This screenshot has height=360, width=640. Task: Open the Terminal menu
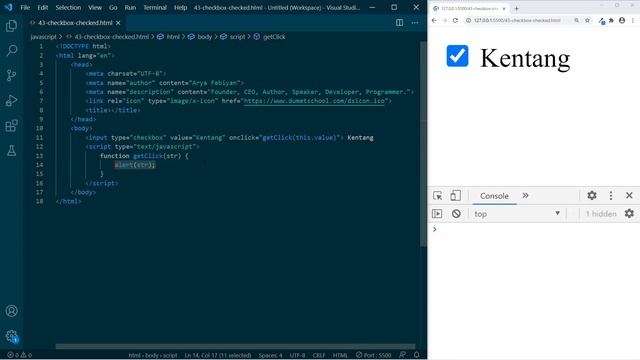(155, 7)
